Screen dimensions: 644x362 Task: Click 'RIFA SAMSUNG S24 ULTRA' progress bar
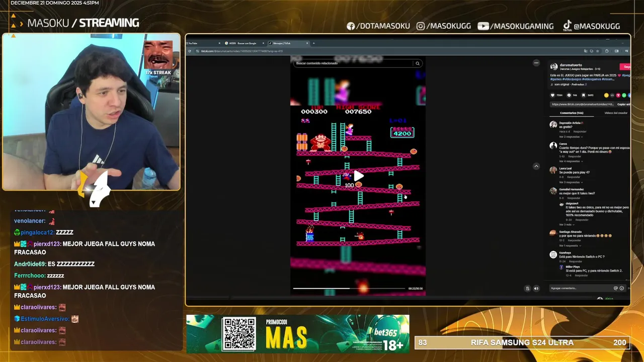coord(523,343)
